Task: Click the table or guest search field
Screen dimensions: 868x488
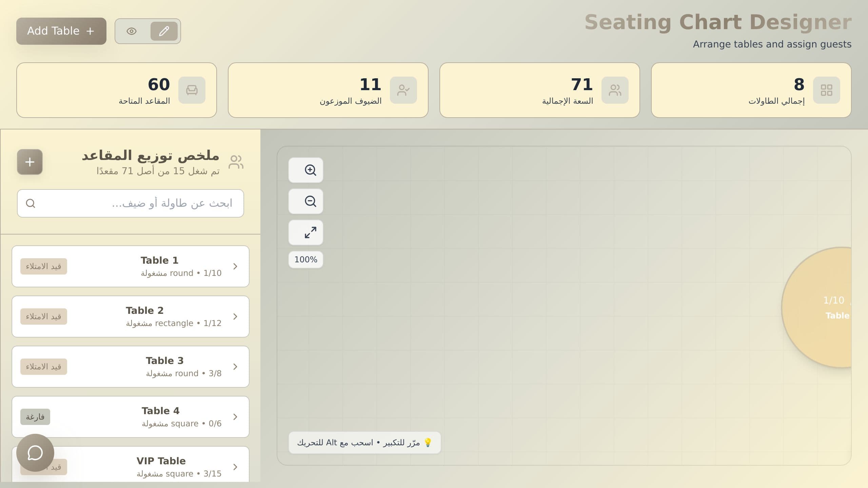Action: [131, 203]
